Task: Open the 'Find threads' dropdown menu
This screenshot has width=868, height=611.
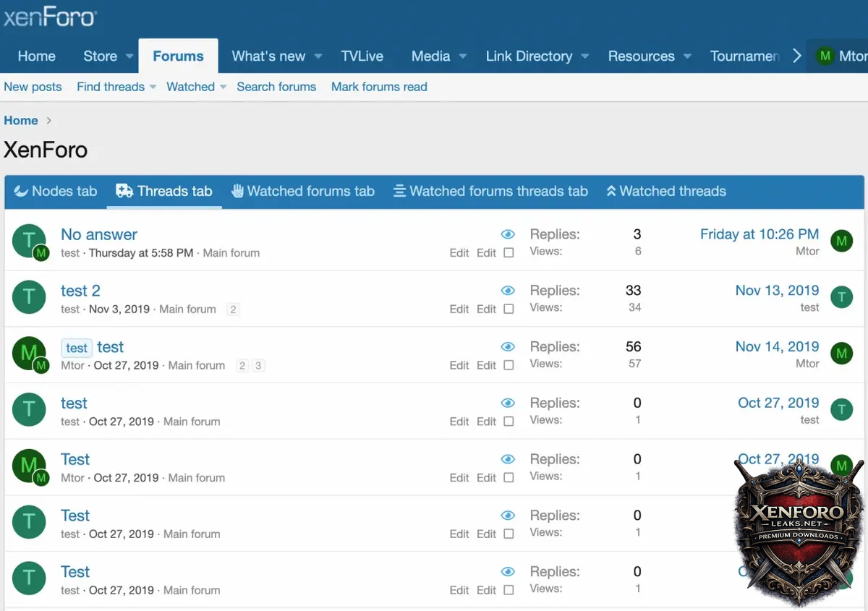Action: click(153, 87)
